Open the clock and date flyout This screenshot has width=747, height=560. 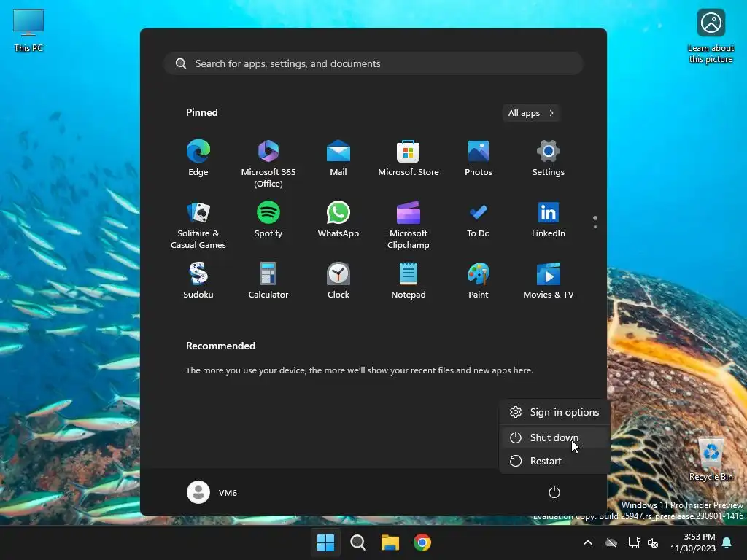[x=693, y=542]
